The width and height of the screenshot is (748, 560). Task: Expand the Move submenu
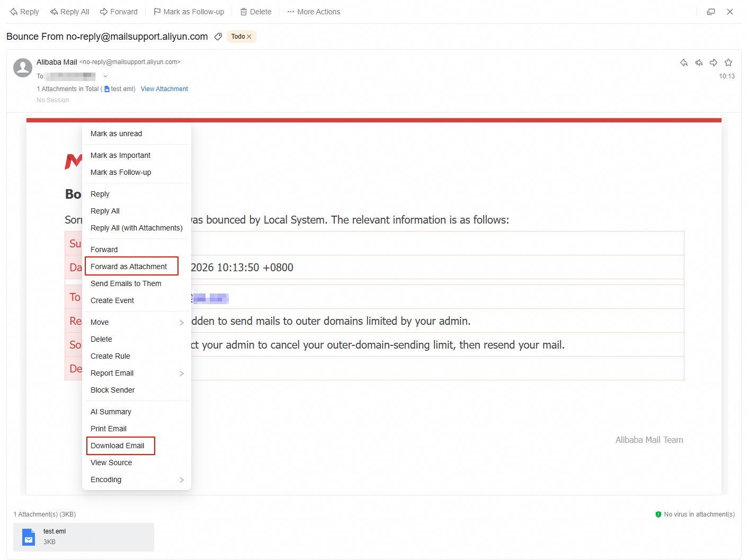[137, 322]
